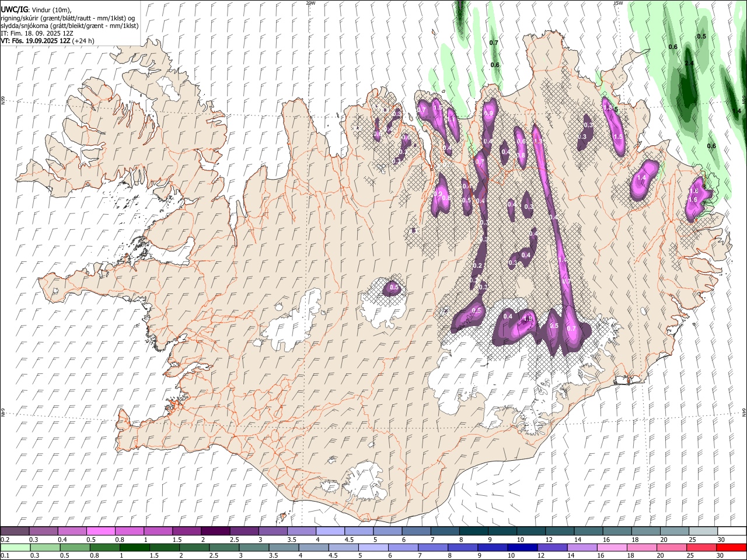Pick the dark teal upper swatch between 8 and 9
The width and height of the screenshot is (747, 560).
(x=474, y=531)
